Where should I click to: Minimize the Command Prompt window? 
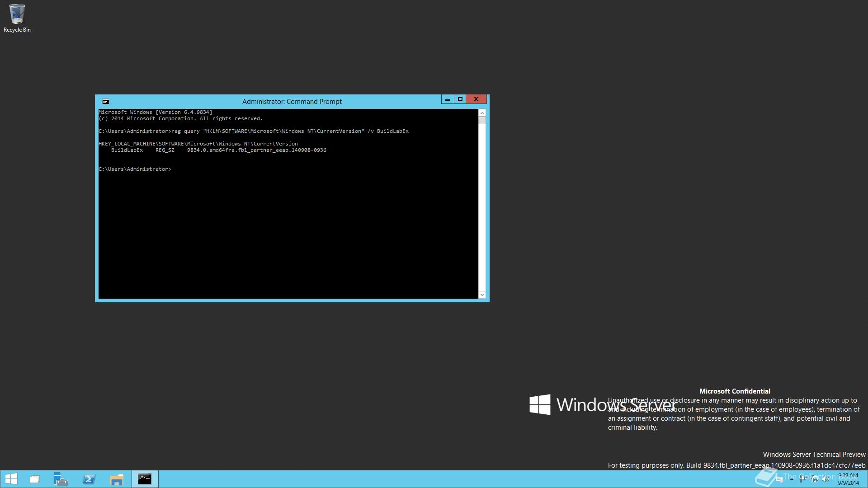[x=447, y=99]
